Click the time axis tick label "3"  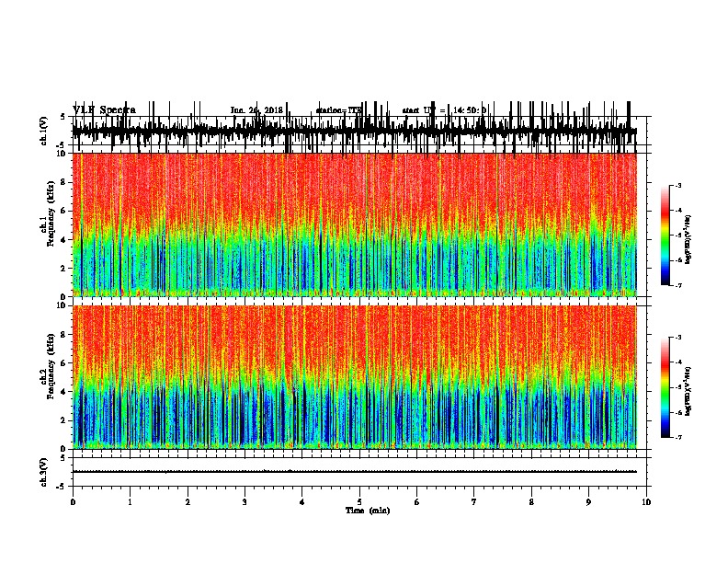tap(245, 502)
